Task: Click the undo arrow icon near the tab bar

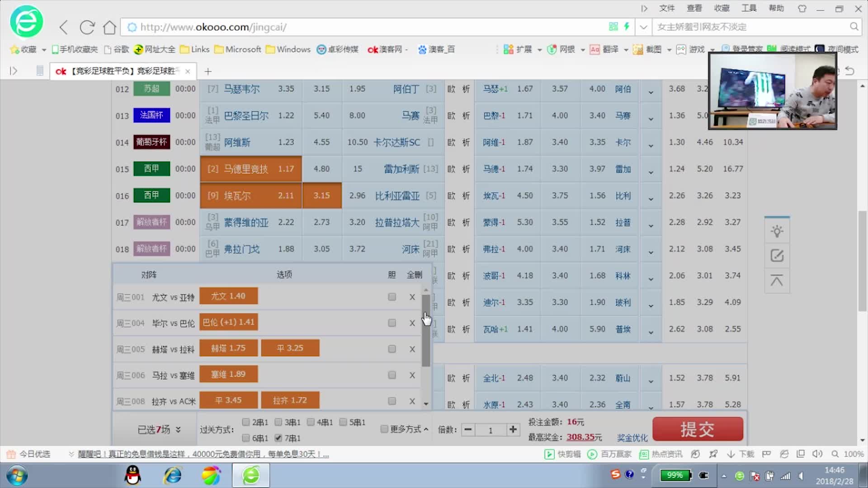Action: 849,71
